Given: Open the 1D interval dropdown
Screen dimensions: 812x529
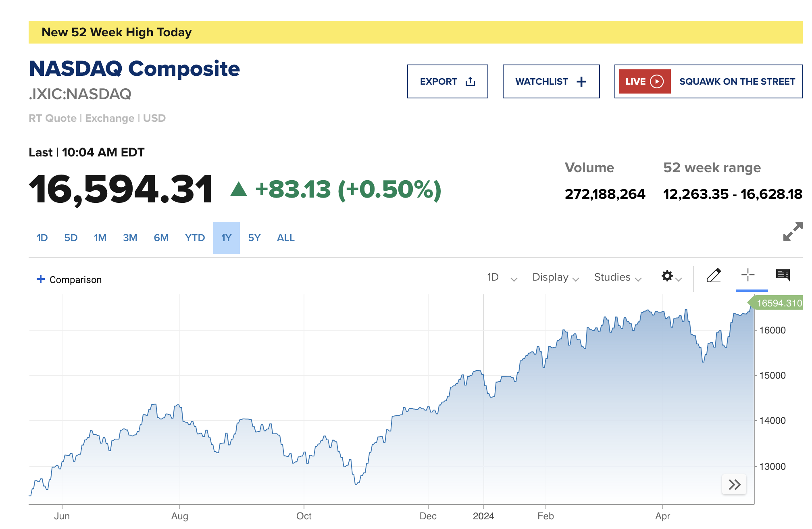Looking at the screenshot, I should coord(502,277).
